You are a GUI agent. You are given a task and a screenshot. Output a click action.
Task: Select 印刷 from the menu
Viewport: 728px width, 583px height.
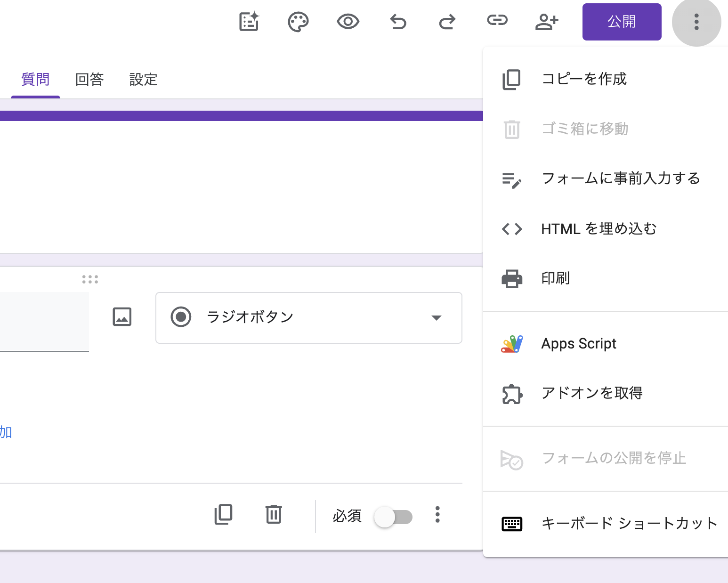pyautogui.click(x=606, y=278)
